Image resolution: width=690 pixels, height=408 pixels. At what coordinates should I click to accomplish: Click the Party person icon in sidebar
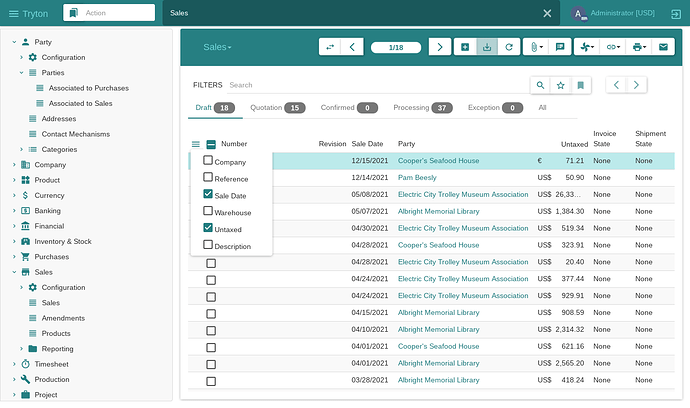click(x=26, y=42)
